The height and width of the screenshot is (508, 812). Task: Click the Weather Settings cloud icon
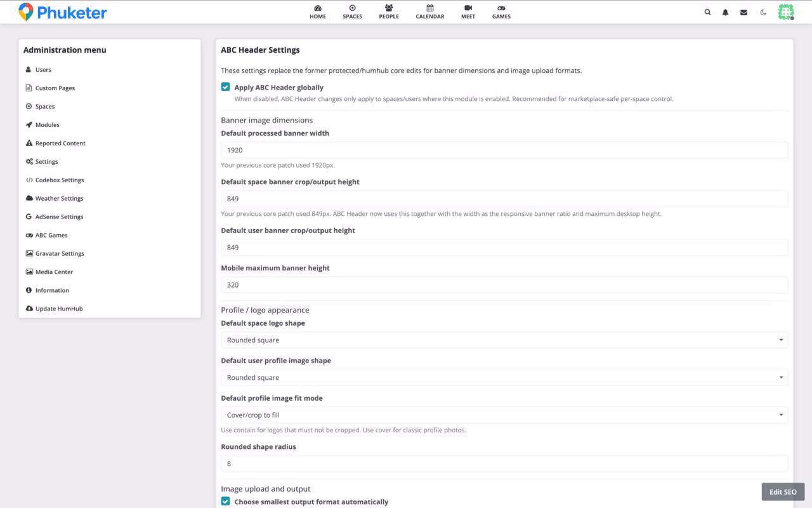click(x=29, y=199)
